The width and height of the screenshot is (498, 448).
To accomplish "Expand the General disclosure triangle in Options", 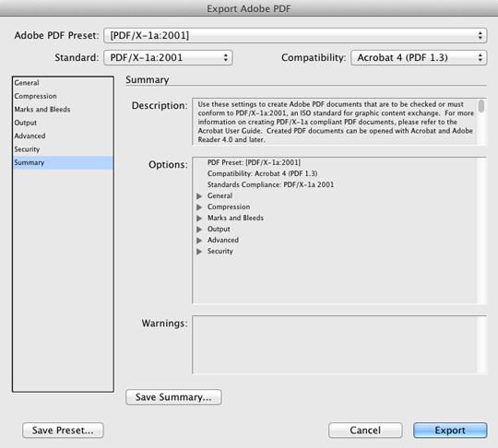I will pos(199,196).
